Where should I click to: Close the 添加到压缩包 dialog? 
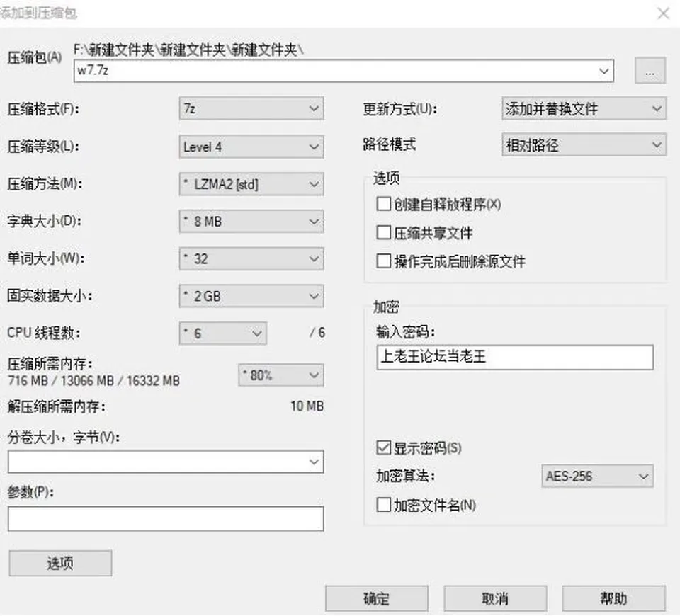[663, 13]
